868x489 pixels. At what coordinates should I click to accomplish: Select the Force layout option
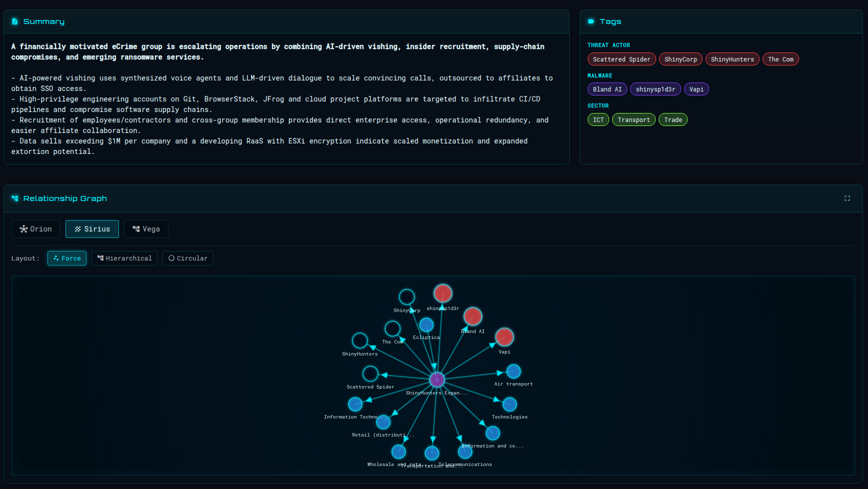coord(67,258)
